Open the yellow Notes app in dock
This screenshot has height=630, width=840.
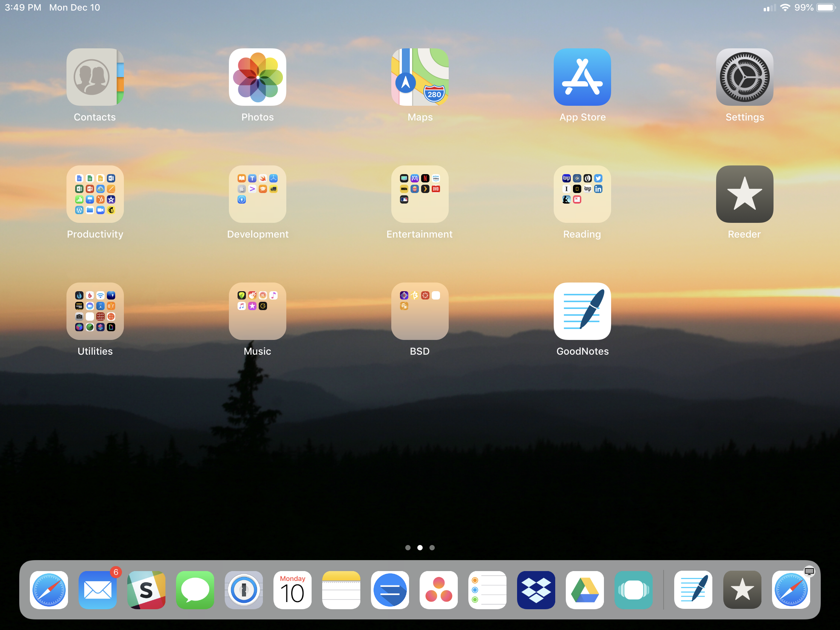click(x=341, y=590)
